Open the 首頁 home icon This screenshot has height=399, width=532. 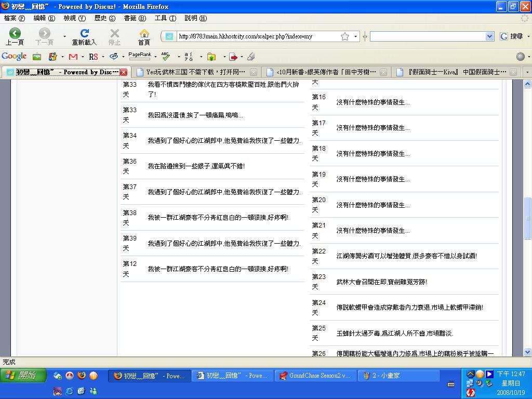coord(144,33)
